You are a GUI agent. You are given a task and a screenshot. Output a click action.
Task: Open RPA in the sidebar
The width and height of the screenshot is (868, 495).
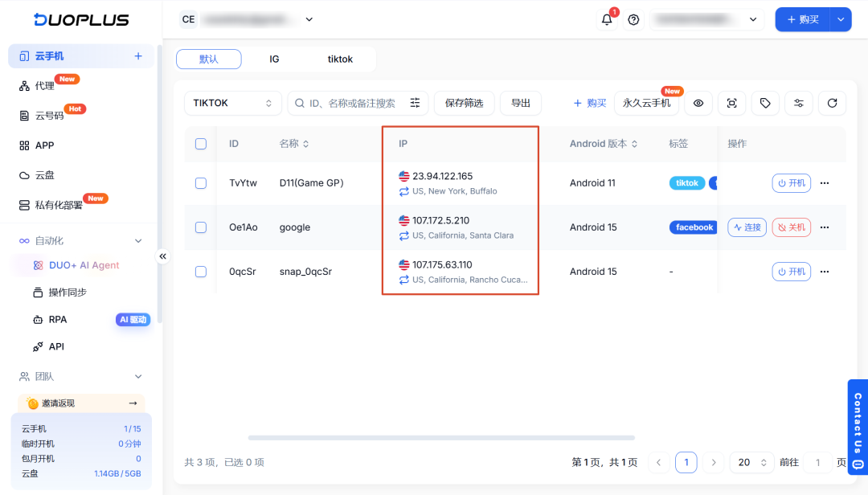point(58,320)
